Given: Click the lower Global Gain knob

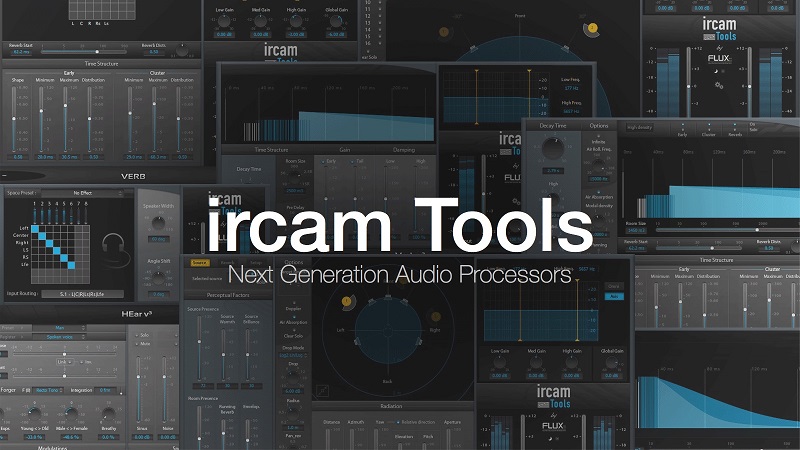Looking at the screenshot, I should pos(611,362).
